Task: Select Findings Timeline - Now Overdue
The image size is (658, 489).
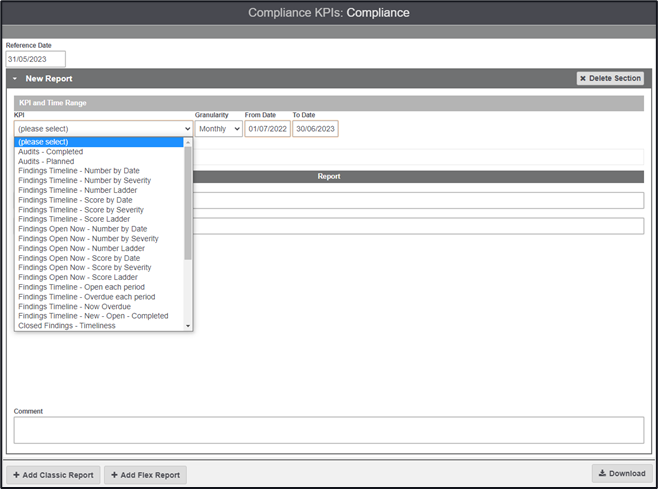Action: coord(78,306)
